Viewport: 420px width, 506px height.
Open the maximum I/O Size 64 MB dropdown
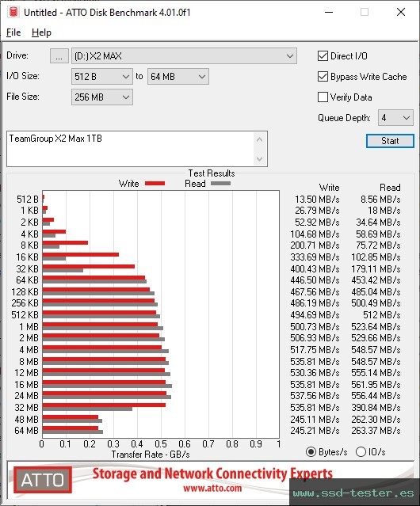click(178, 77)
